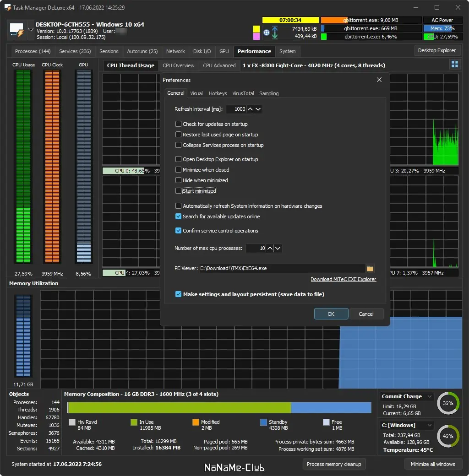The height and width of the screenshot is (476, 469).
Task: Open the C: [Windows] drive dropdown
Action: point(430,425)
